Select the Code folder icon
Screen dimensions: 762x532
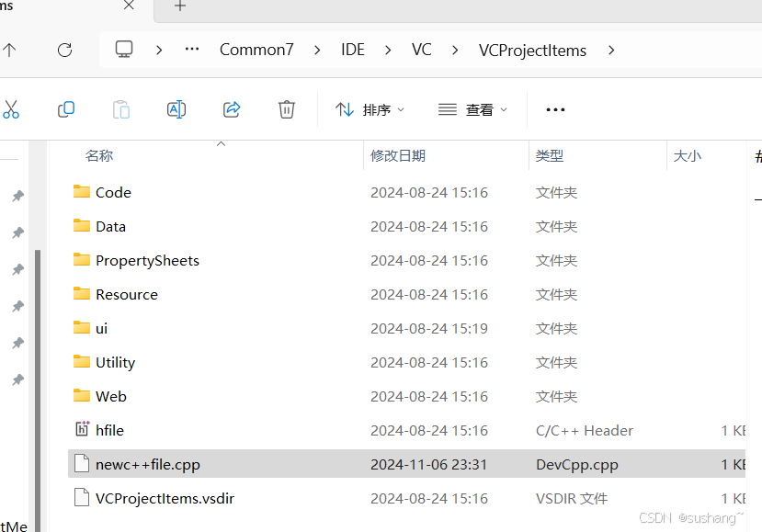tap(82, 191)
